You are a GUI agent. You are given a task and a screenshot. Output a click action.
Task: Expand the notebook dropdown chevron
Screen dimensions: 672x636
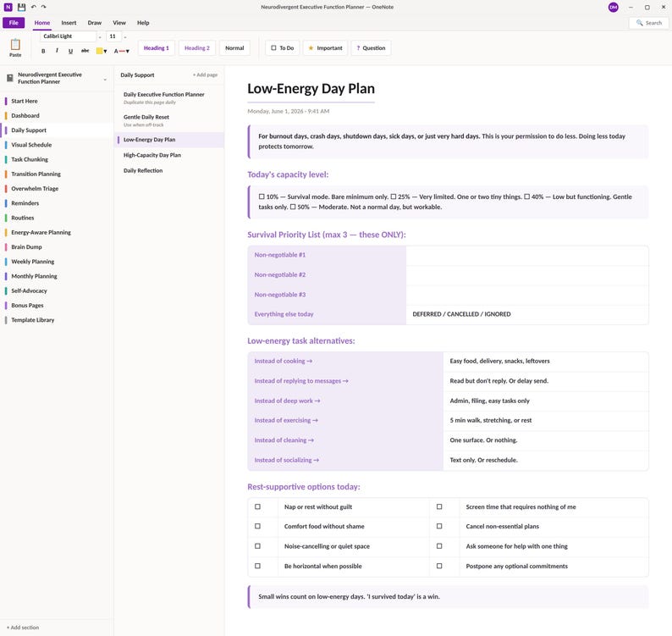pyautogui.click(x=105, y=80)
